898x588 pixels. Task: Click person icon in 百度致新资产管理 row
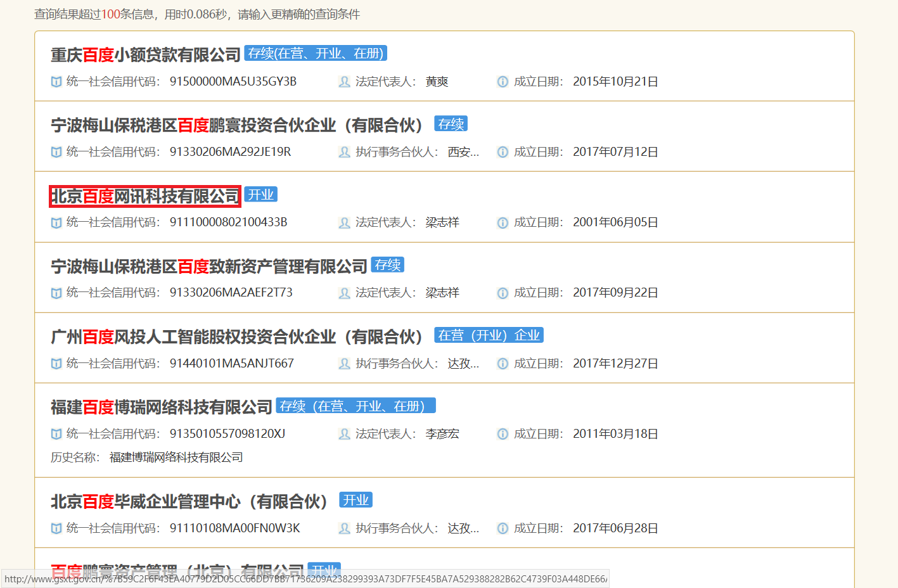point(344,293)
